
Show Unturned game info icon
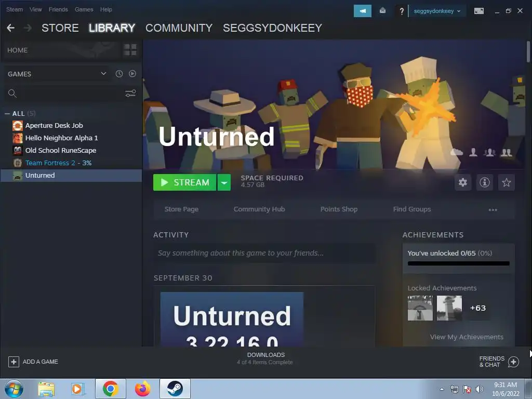coord(485,182)
